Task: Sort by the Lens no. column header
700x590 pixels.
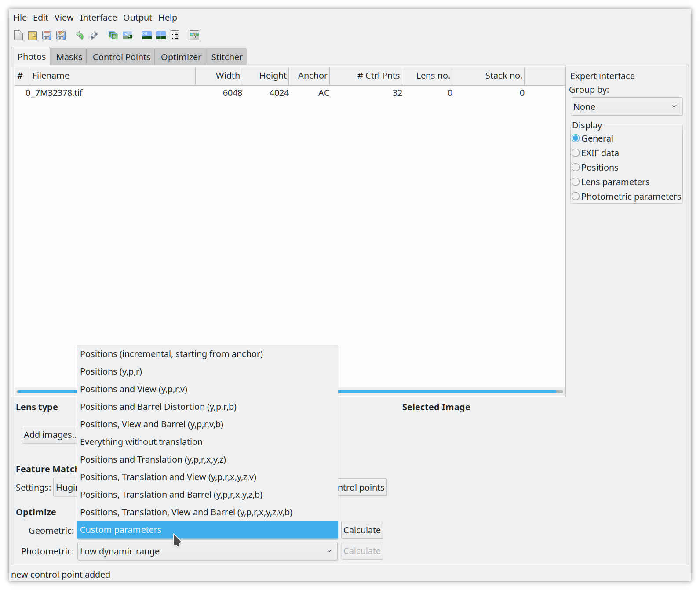Action: pyautogui.click(x=427, y=76)
